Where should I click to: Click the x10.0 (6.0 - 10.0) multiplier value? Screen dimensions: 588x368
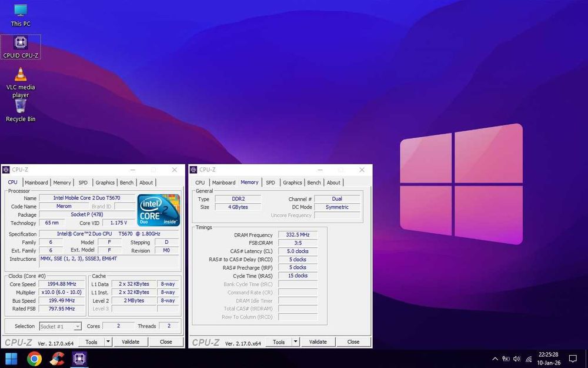tap(62, 293)
